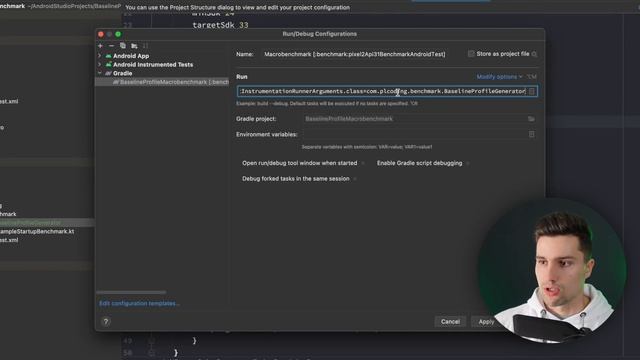The width and height of the screenshot is (640, 360).
Task: Collapse the Gradle configurations node
Action: (x=100, y=73)
